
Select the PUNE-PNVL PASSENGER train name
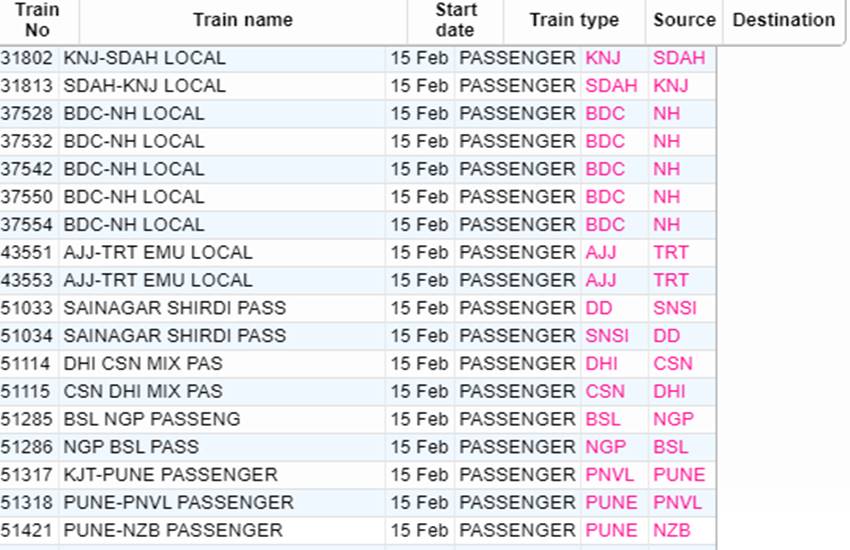coord(178,502)
